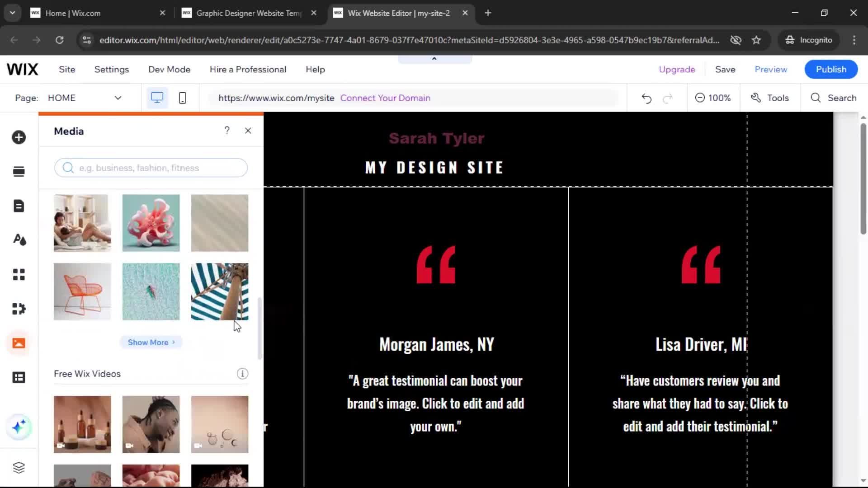Open My Business puzzle icon
Image resolution: width=868 pixels, height=488 pixels.
point(19,309)
